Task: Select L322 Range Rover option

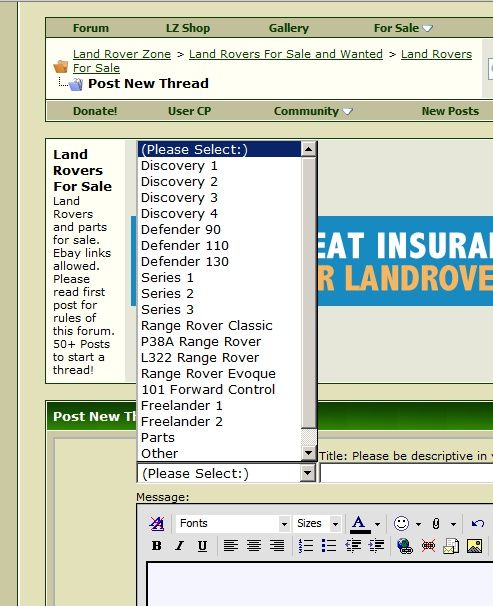Action: coord(219,358)
